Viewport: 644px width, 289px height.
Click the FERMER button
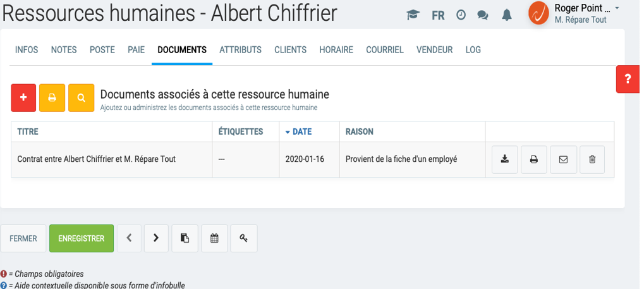pyautogui.click(x=23, y=238)
